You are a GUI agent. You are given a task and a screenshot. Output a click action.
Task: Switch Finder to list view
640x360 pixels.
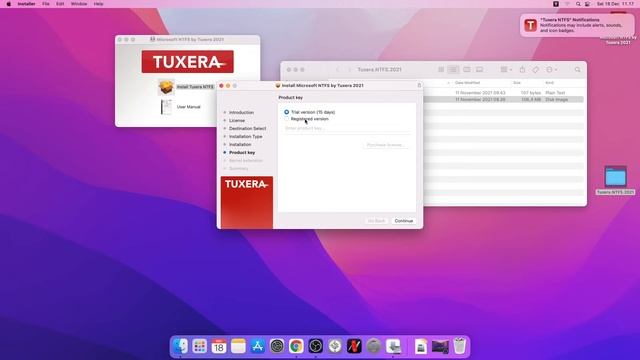(453, 70)
